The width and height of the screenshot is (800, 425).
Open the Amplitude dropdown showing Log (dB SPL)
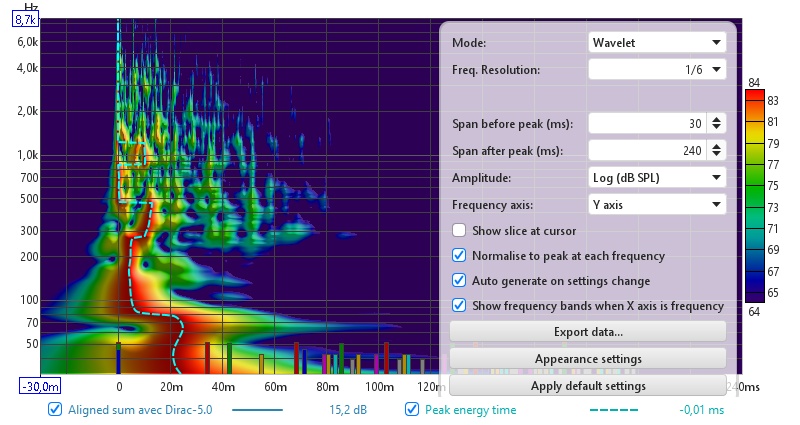[657, 178]
